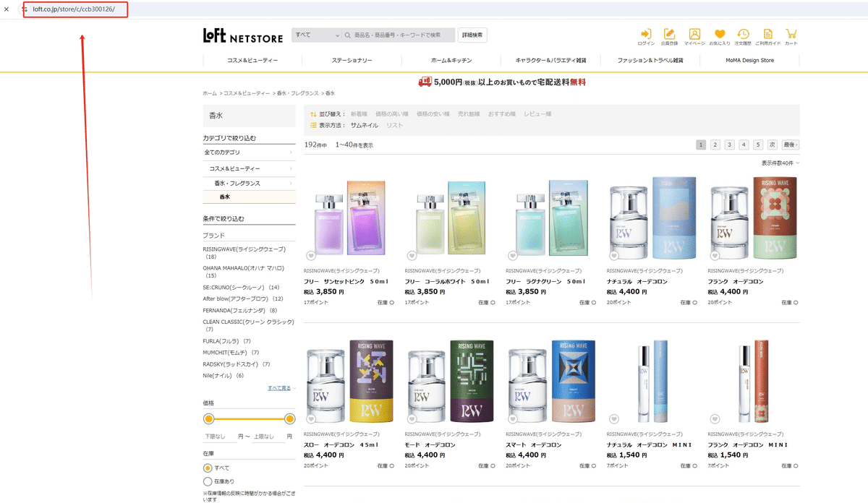The height and width of the screenshot is (503, 868).
Task: Click the 詳細検索 button
Action: 472,35
